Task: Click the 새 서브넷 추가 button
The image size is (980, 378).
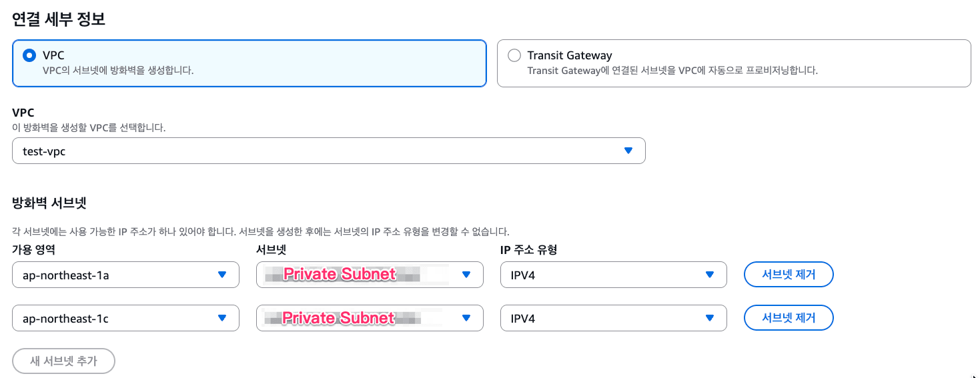Action: tap(64, 361)
